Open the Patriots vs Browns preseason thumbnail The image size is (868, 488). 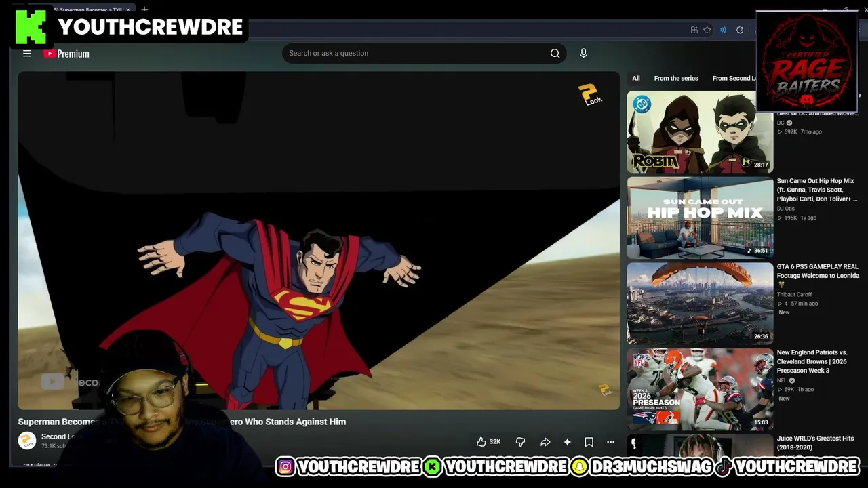tap(700, 390)
